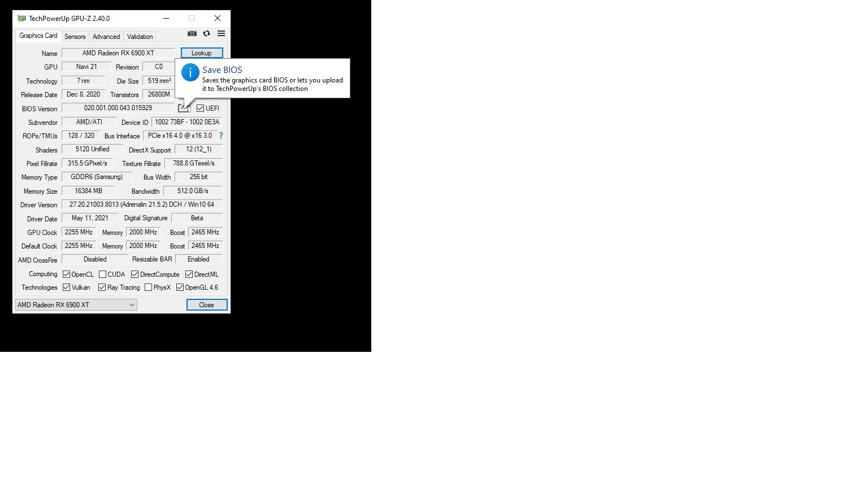Click the C0 Revision field
868x488 pixels.
pos(159,67)
